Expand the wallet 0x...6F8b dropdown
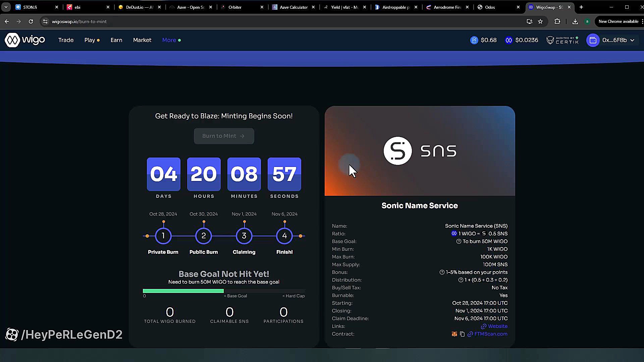This screenshot has width=644, height=362. click(632, 40)
